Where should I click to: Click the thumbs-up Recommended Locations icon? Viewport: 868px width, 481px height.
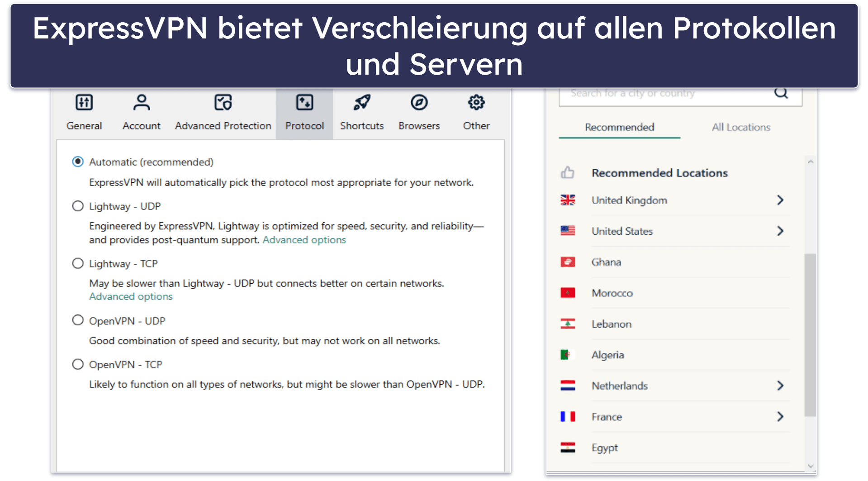click(x=568, y=172)
